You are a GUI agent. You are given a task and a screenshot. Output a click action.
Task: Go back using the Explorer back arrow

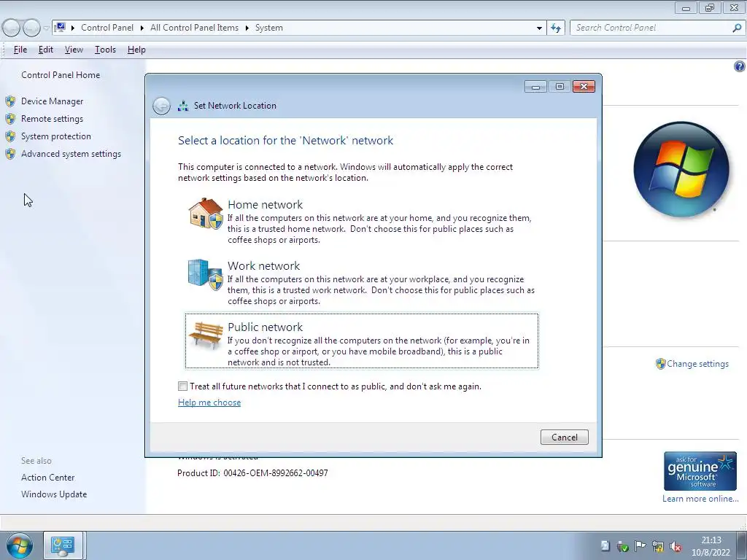(11, 28)
